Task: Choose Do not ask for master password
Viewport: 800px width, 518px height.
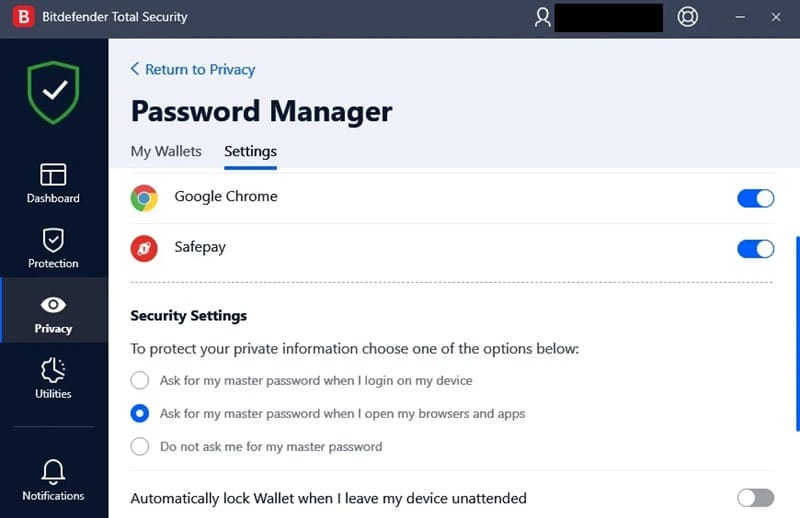Action: (141, 447)
